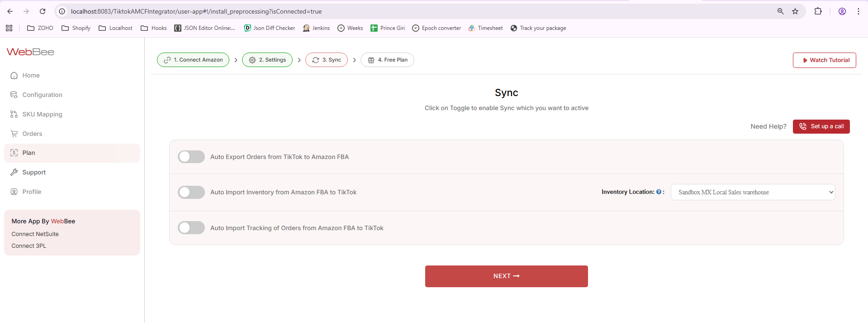868x323 pixels.
Task: Open the Inventory Location dropdown
Action: pos(753,192)
